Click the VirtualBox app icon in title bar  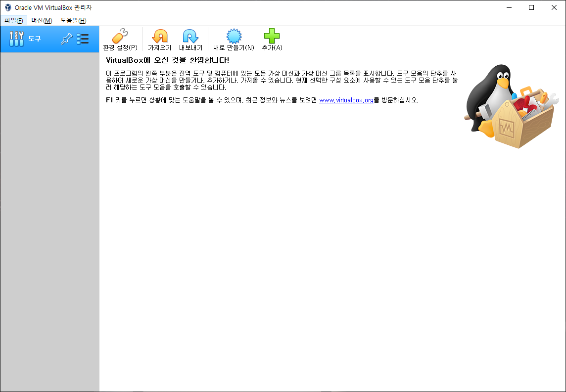tap(8, 7)
